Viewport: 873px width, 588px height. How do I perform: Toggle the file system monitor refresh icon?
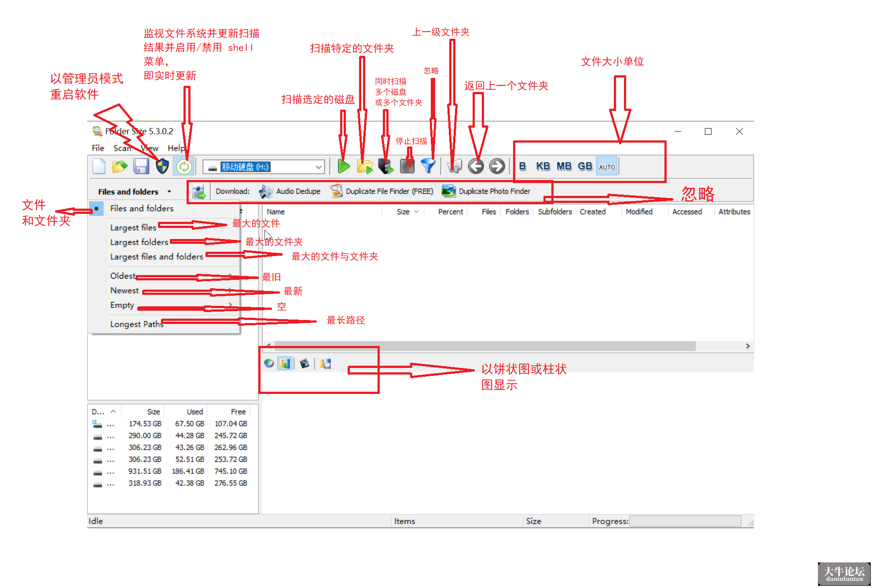(184, 167)
